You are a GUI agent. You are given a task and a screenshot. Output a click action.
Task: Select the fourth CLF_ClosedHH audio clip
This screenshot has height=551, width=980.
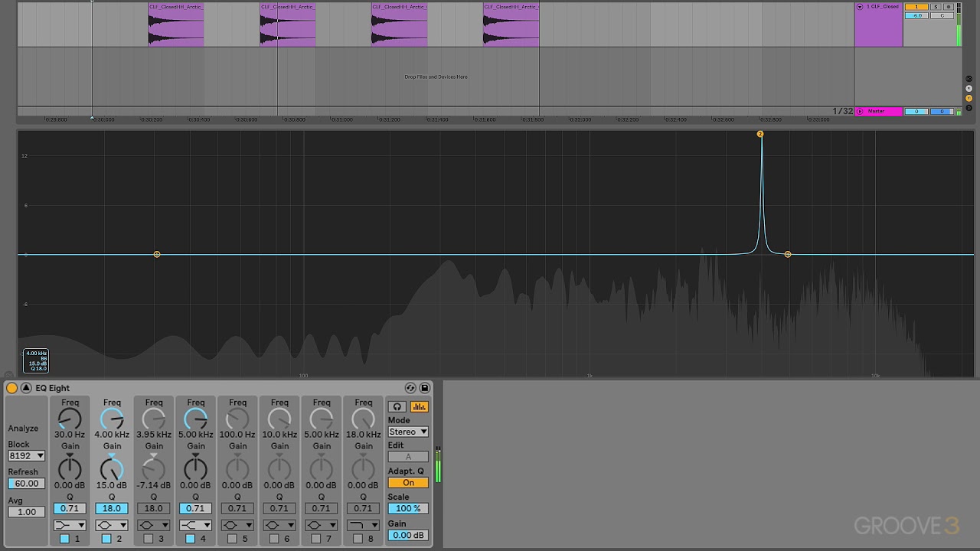coord(511,24)
